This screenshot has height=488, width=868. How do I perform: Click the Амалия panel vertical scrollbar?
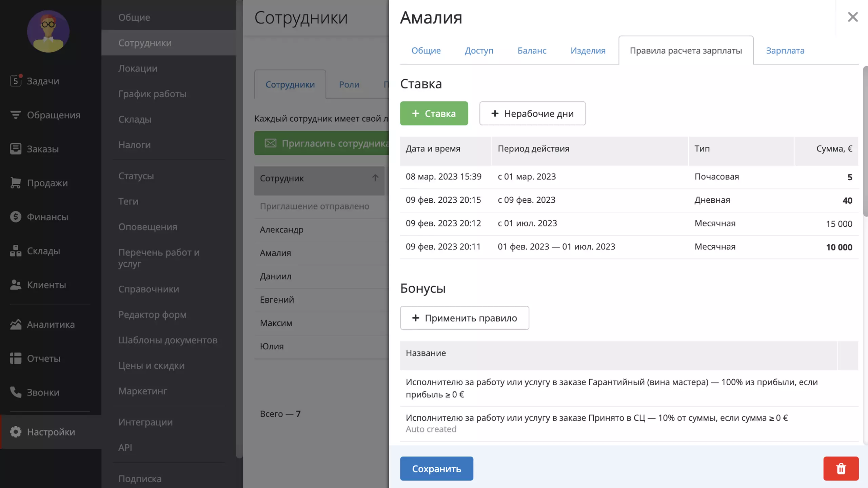point(865,141)
